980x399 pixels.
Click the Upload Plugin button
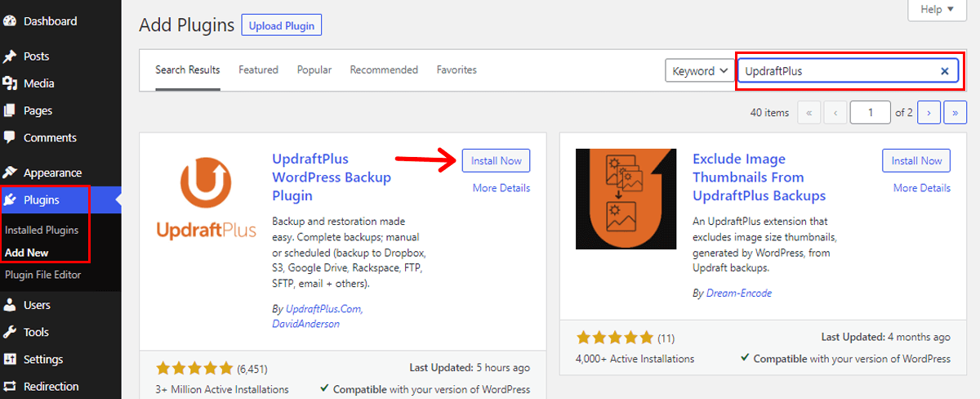pos(282,25)
